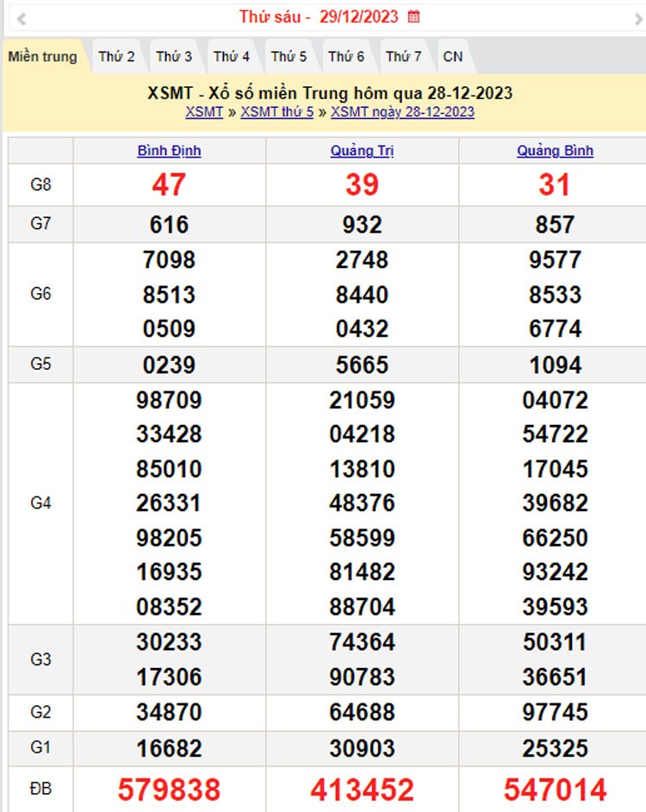Click the calendar icon beside the date
Viewport: 646px width, 812px height.
414,16
